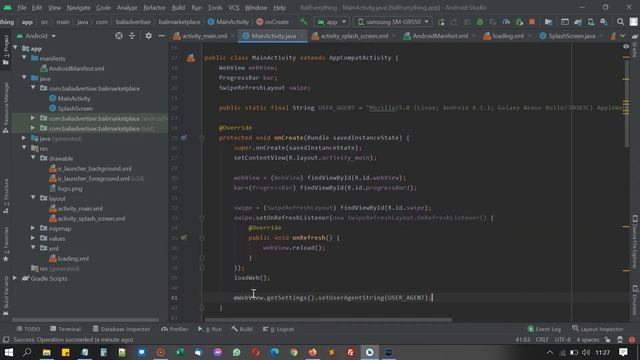Expand the values folder
Screen dimensions: 640x360
(33, 238)
